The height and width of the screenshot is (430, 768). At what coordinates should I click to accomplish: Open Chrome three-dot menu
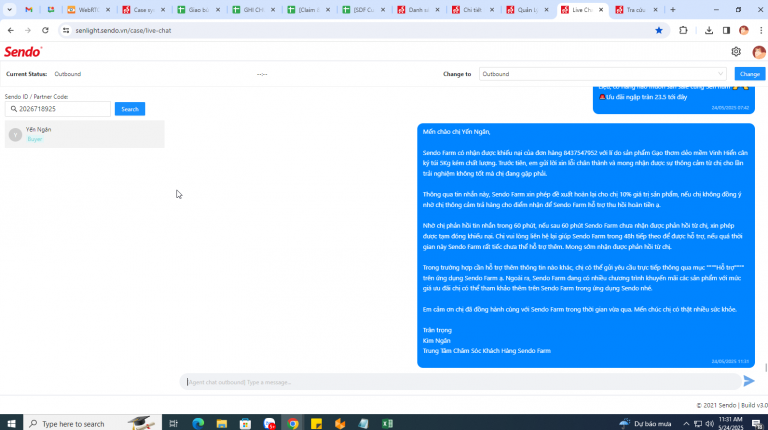[x=761, y=30]
